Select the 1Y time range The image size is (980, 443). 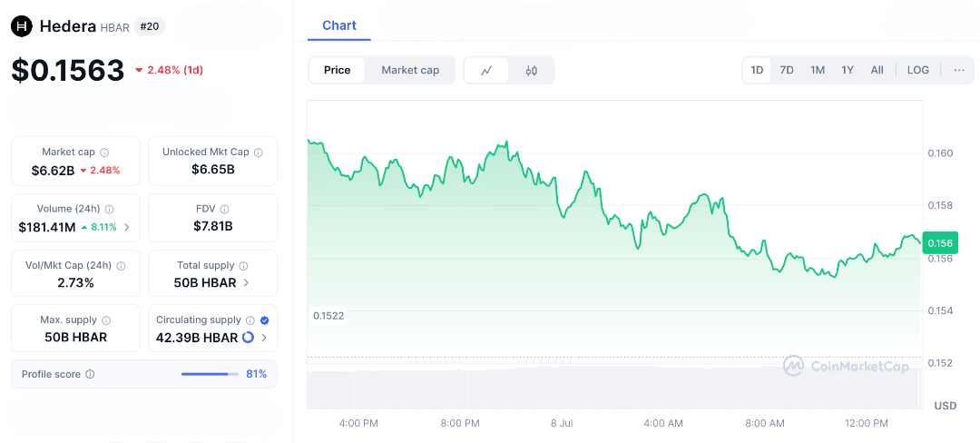click(x=848, y=70)
